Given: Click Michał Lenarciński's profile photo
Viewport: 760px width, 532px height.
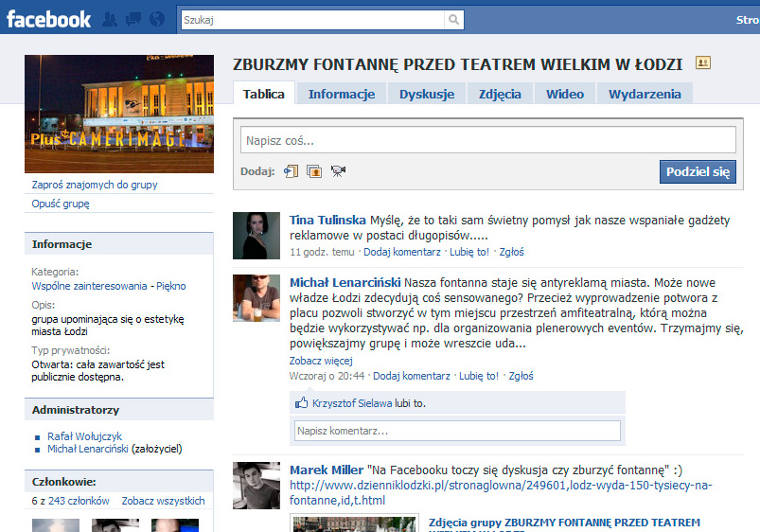Looking at the screenshot, I should click(256, 298).
